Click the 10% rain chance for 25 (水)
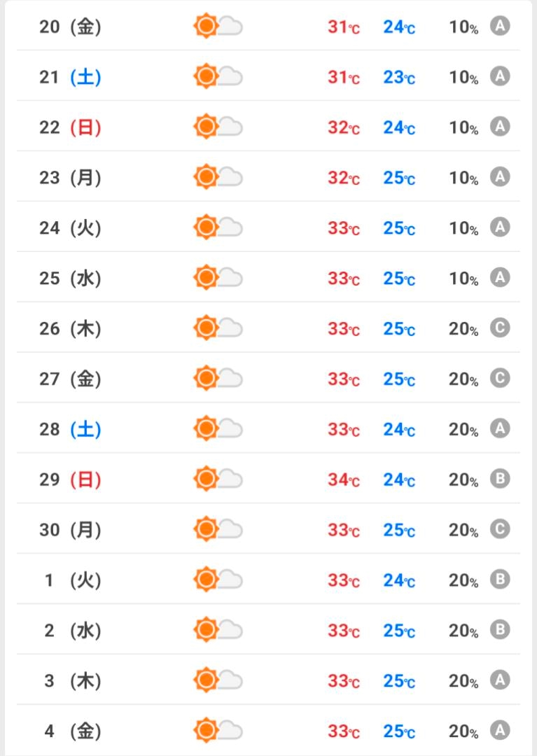 click(463, 279)
